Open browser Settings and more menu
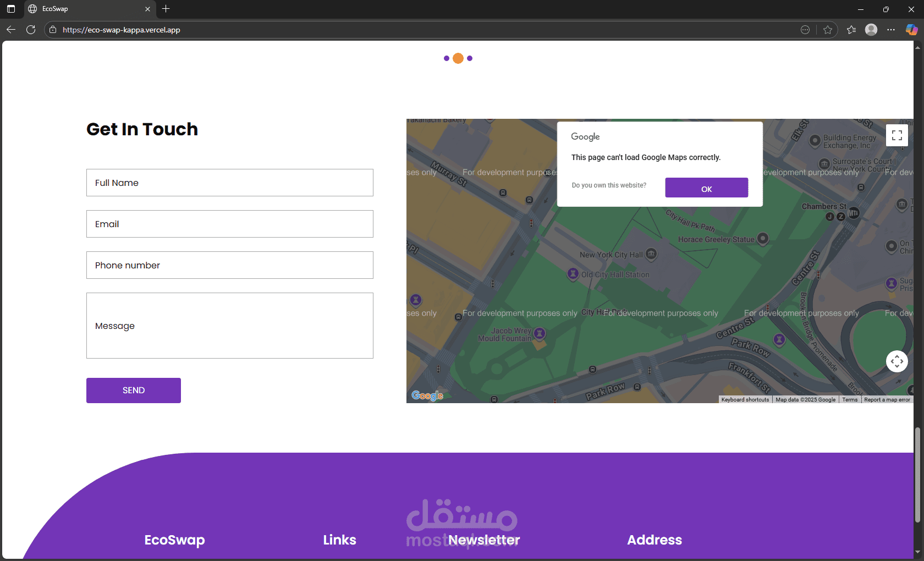Image resolution: width=924 pixels, height=561 pixels. point(891,30)
